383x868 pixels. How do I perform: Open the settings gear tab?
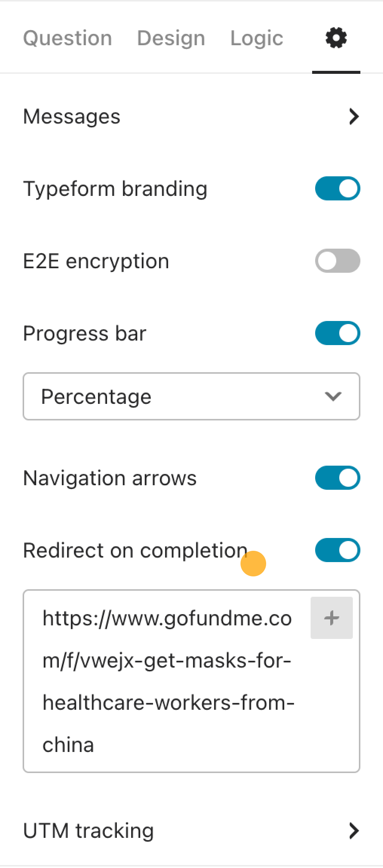(x=336, y=38)
